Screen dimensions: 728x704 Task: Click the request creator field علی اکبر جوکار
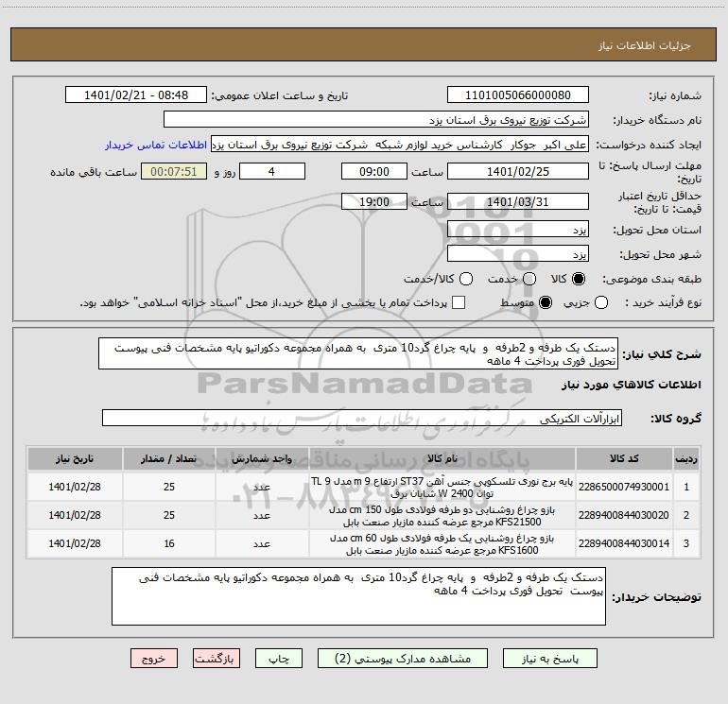400,144
